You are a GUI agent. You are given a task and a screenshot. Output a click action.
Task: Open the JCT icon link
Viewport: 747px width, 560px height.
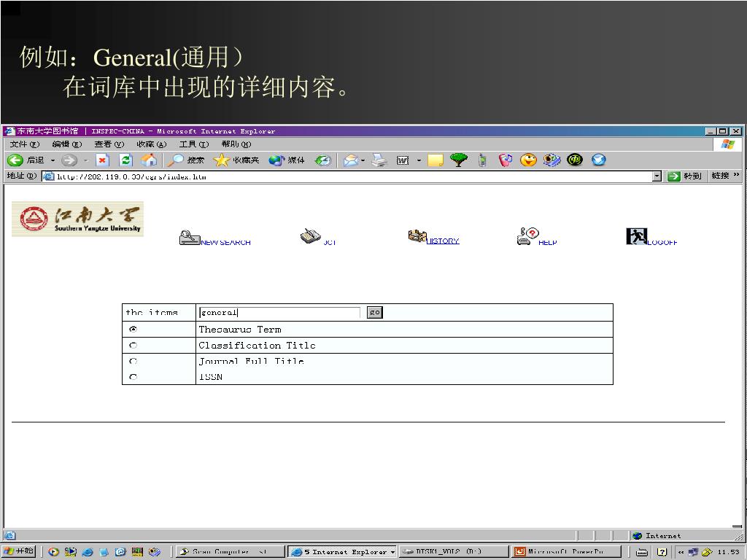(x=310, y=236)
